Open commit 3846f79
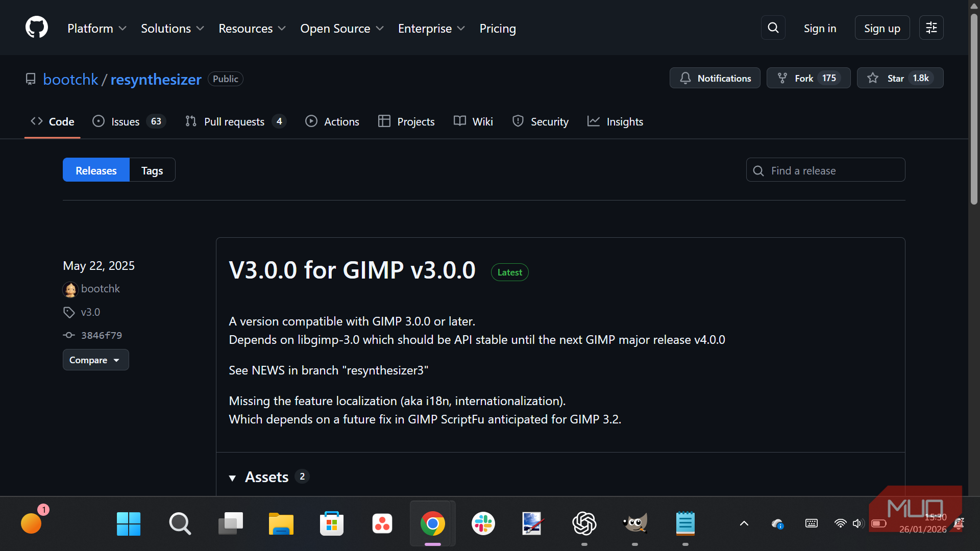 (102, 335)
